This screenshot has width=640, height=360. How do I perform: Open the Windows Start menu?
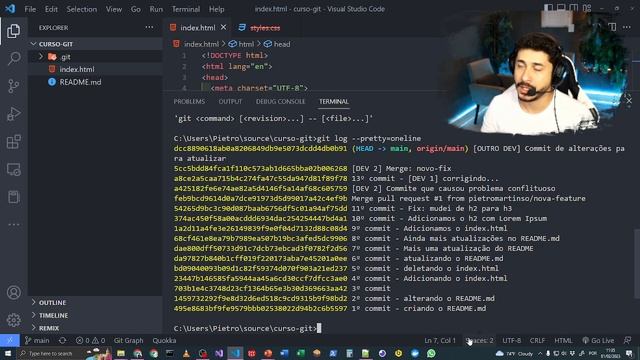click(8, 353)
